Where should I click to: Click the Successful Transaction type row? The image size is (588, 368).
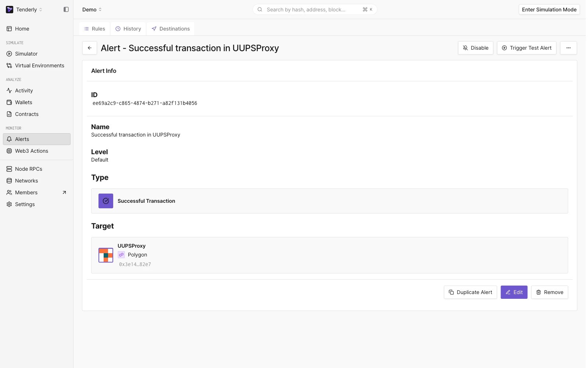pos(330,201)
